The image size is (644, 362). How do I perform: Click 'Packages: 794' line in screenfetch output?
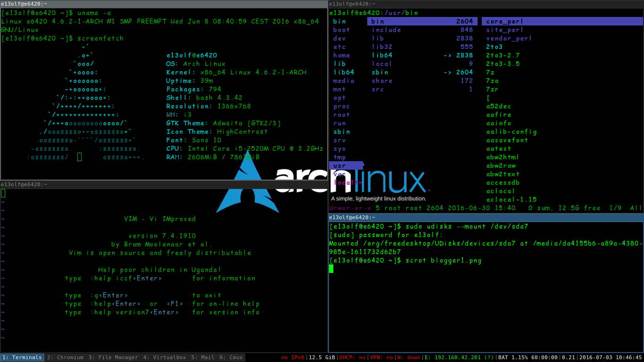tap(193, 89)
